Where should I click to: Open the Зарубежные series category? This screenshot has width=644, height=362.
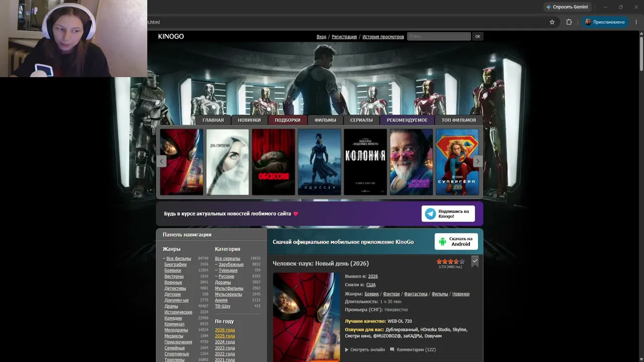click(231, 264)
